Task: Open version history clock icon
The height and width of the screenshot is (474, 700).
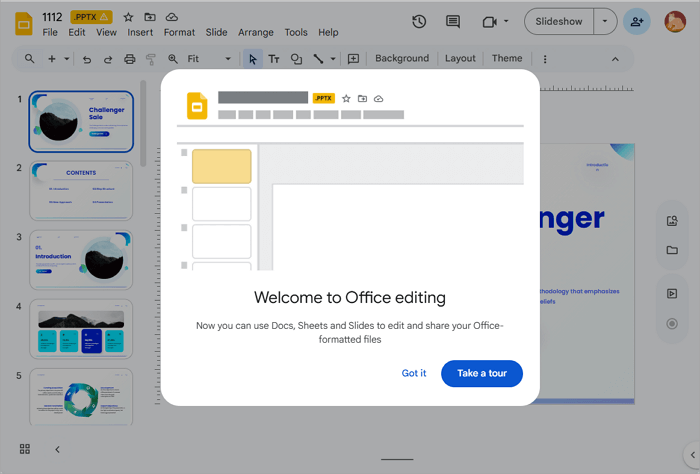Action: click(419, 21)
